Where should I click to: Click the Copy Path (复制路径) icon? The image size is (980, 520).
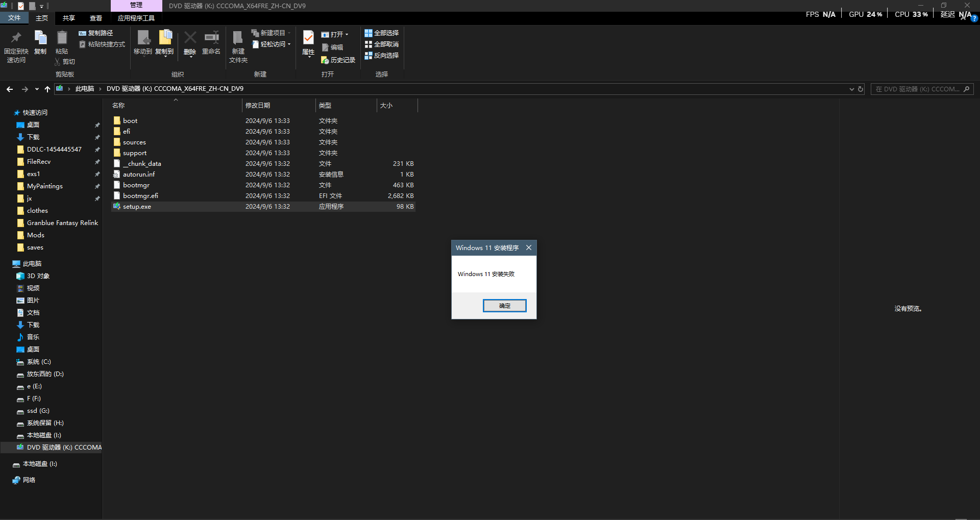[82, 33]
